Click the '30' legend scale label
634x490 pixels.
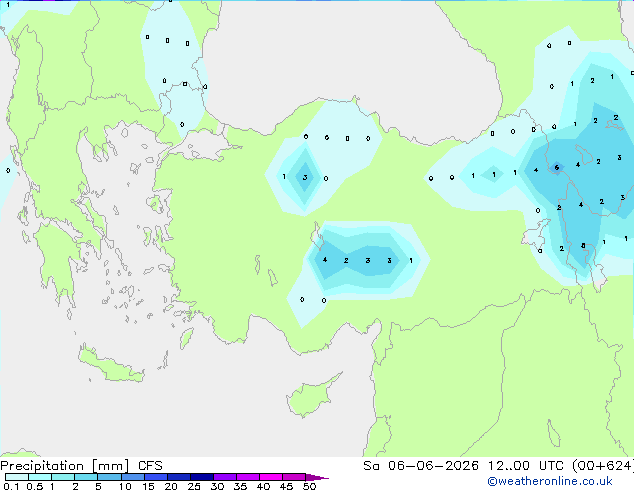pyautogui.click(x=217, y=486)
